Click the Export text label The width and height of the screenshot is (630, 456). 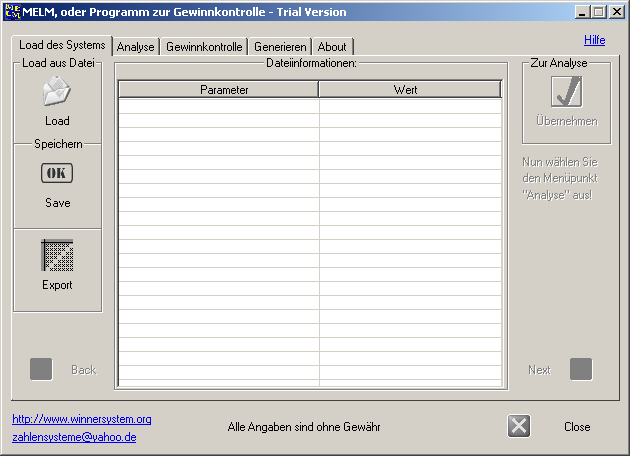pyautogui.click(x=57, y=285)
